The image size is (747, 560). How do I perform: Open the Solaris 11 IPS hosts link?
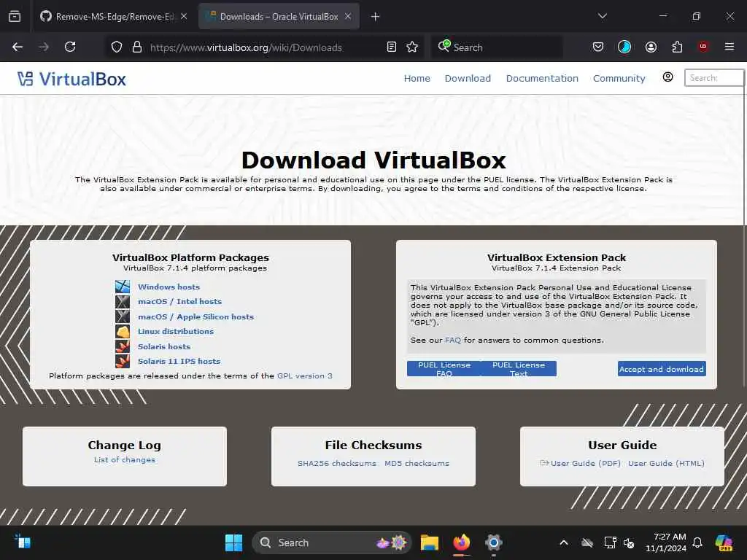179,362
